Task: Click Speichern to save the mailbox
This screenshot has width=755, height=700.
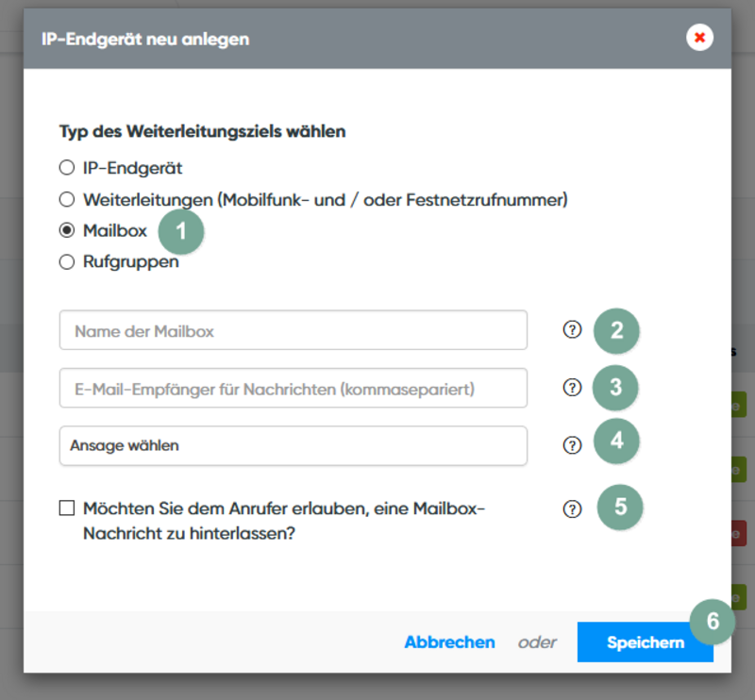Action: 646,642
